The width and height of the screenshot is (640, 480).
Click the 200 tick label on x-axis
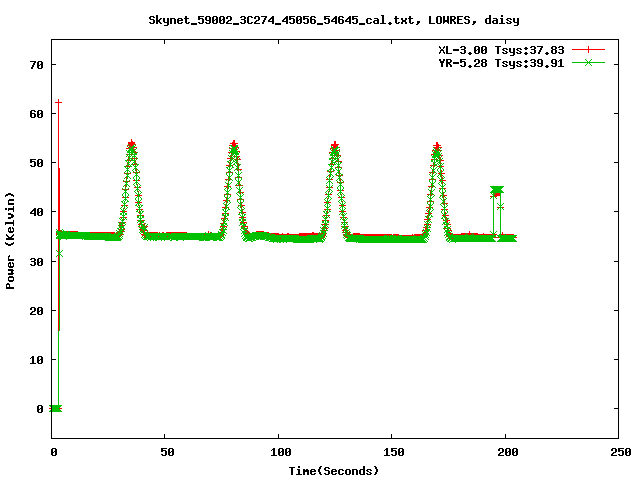(x=508, y=452)
